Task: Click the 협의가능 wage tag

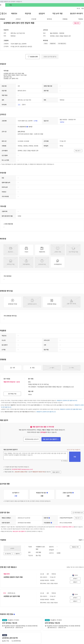Action: 62,122
